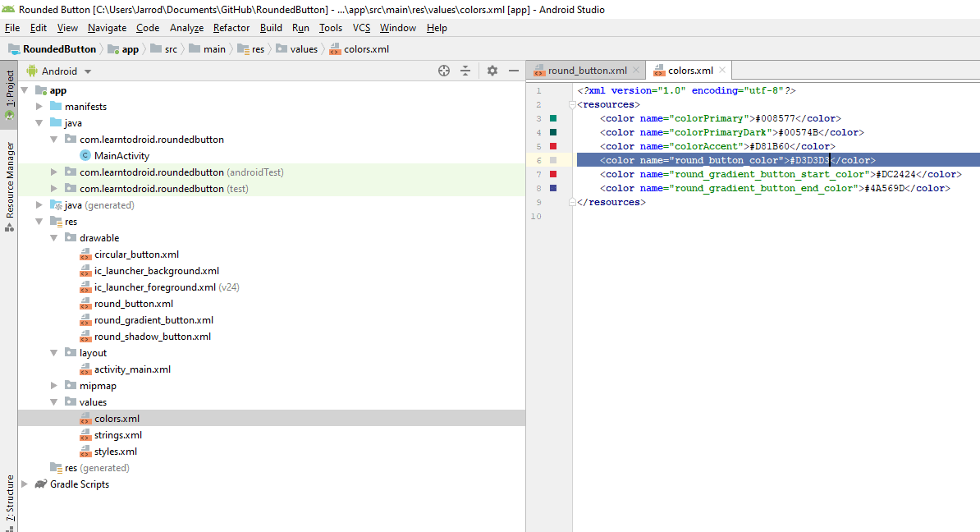The image size is (980, 532).
Task: Click the Collapse All icon in Project panel
Action: tap(465, 71)
